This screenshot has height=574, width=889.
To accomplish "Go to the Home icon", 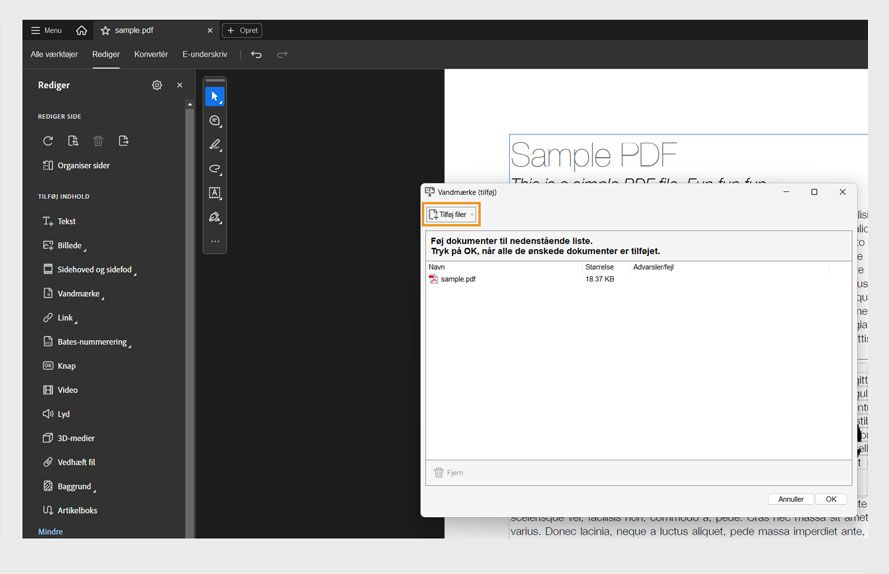I will pos(82,31).
